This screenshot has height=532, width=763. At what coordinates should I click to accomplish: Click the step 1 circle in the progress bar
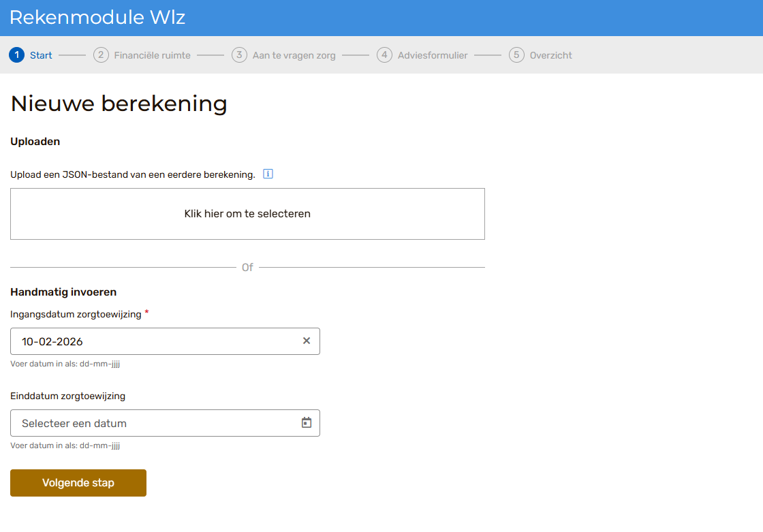[17, 55]
